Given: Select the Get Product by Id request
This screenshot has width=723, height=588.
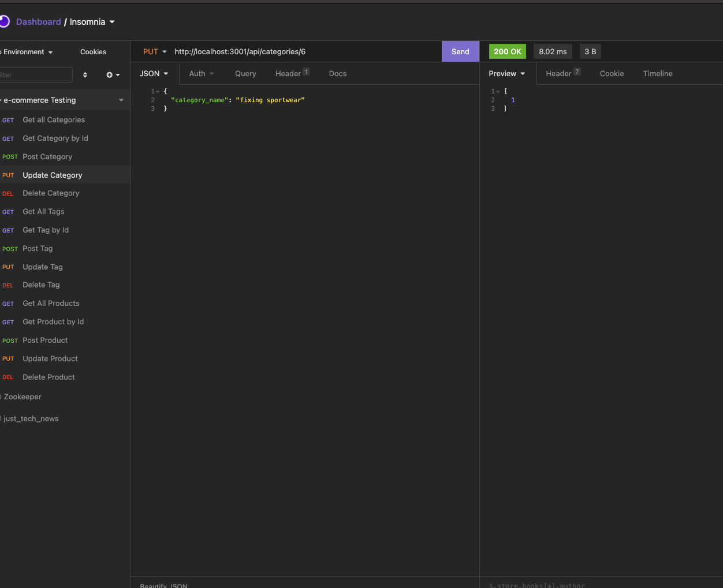Looking at the screenshot, I should [65, 322].
